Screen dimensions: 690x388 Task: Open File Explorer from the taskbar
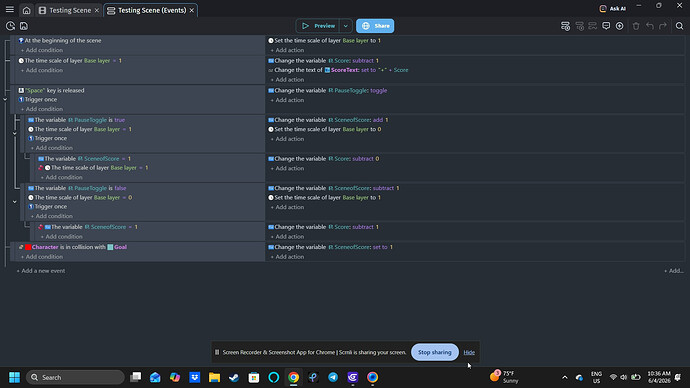pyautogui.click(x=214, y=377)
